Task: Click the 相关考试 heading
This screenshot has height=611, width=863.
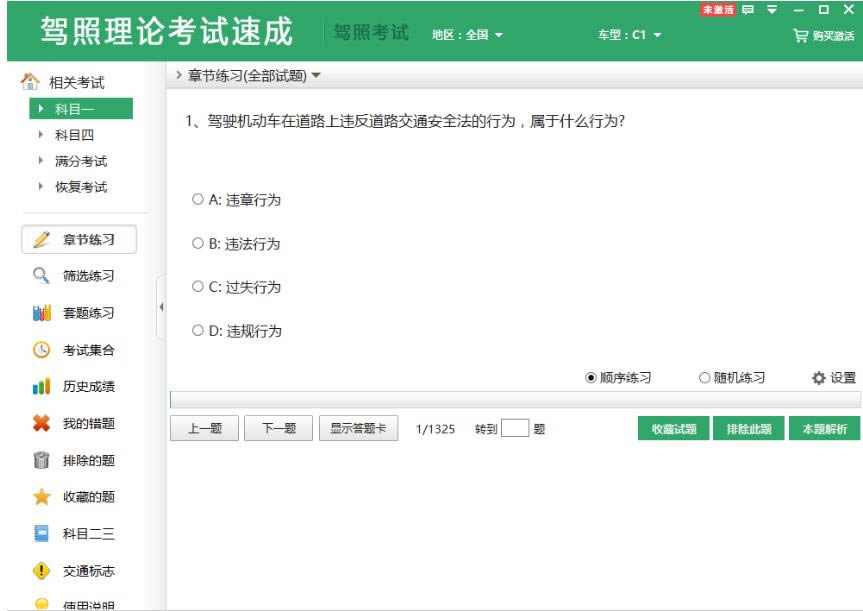Action: point(77,83)
